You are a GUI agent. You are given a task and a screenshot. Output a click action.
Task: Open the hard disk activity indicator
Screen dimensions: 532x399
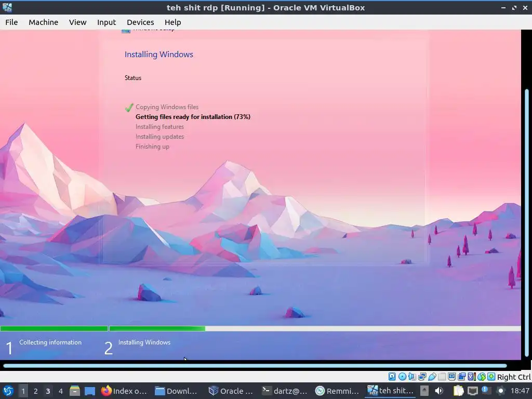tap(392, 377)
